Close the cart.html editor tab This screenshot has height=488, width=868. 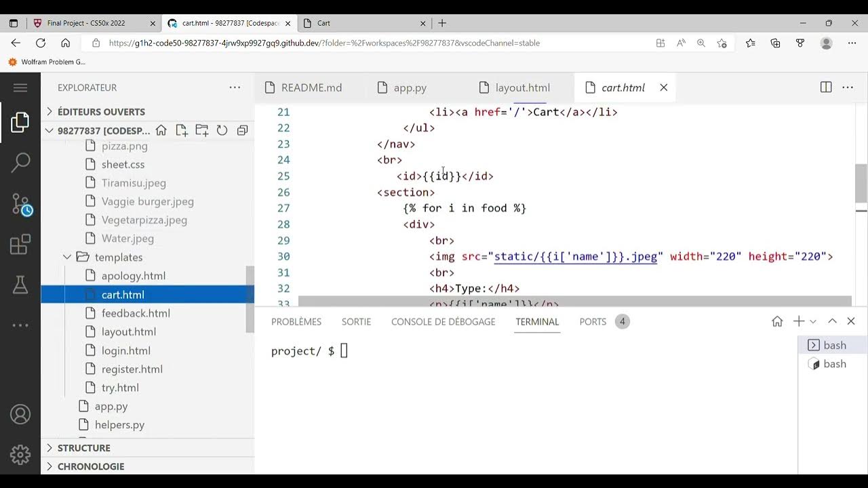click(x=664, y=87)
